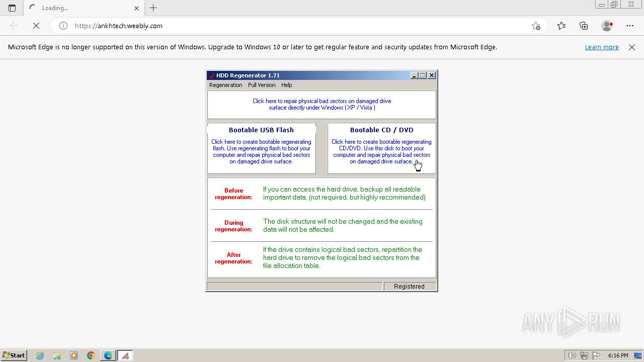This screenshot has width=644, height=362.
Task: Open Edge Settings and more menu
Action: pos(630,26)
